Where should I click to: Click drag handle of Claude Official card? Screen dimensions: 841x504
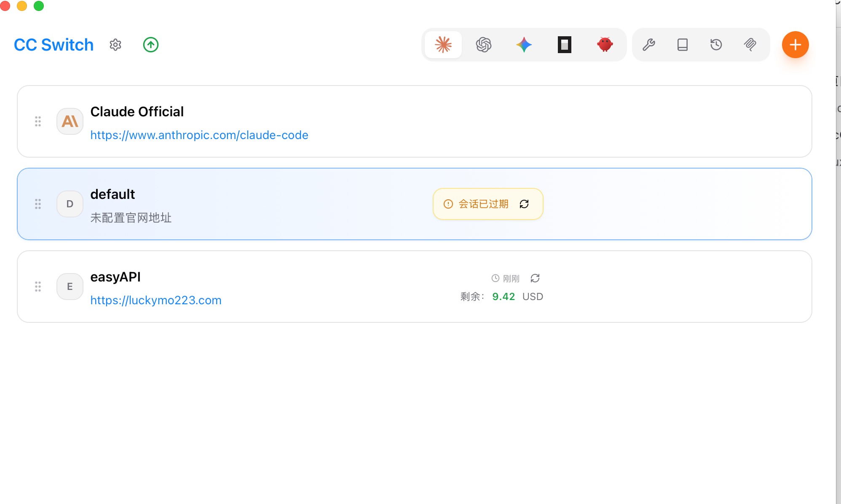(38, 121)
